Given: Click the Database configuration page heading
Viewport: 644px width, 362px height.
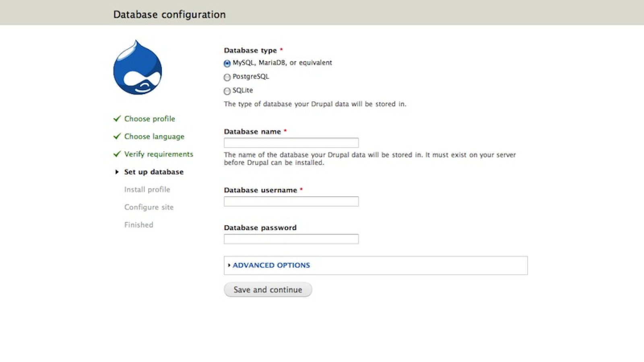Looking at the screenshot, I should 169,14.
